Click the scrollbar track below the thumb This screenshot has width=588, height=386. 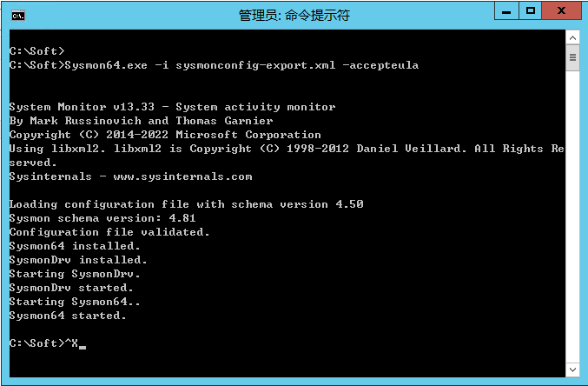[x=572, y=217]
